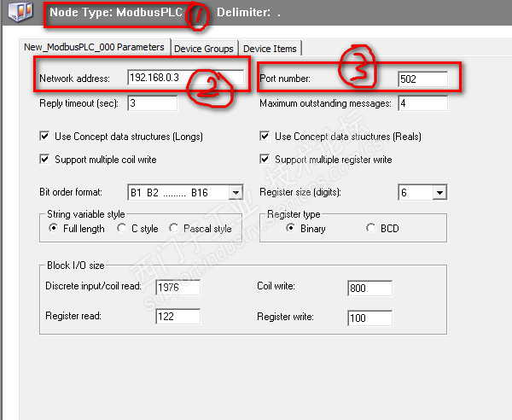Select Full length string variable style
Image resolution: width=512 pixels, height=420 pixels.
point(54,229)
